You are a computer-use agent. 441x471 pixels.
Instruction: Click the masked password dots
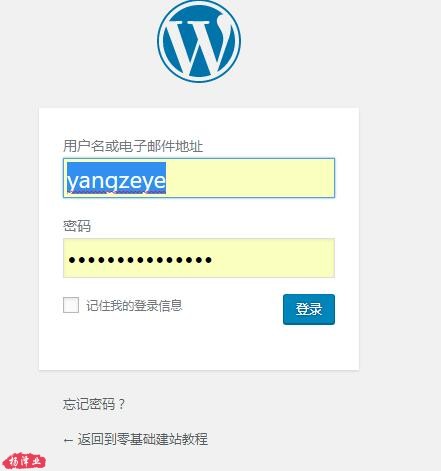(x=140, y=260)
